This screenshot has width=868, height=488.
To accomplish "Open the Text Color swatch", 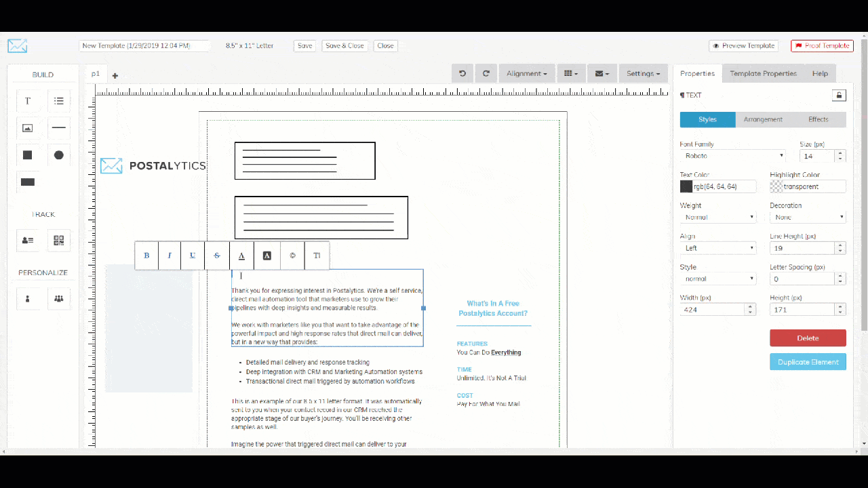I will point(686,186).
